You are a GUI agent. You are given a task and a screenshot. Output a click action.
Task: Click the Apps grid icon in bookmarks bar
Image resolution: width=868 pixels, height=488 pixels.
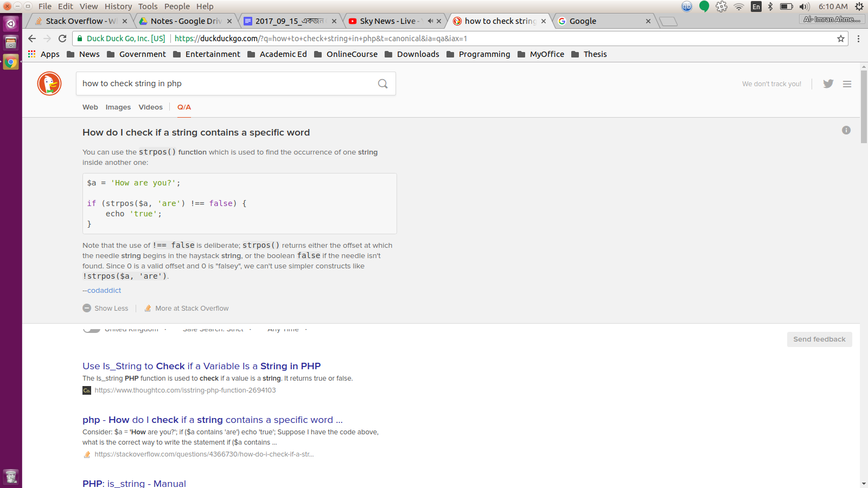(32, 54)
